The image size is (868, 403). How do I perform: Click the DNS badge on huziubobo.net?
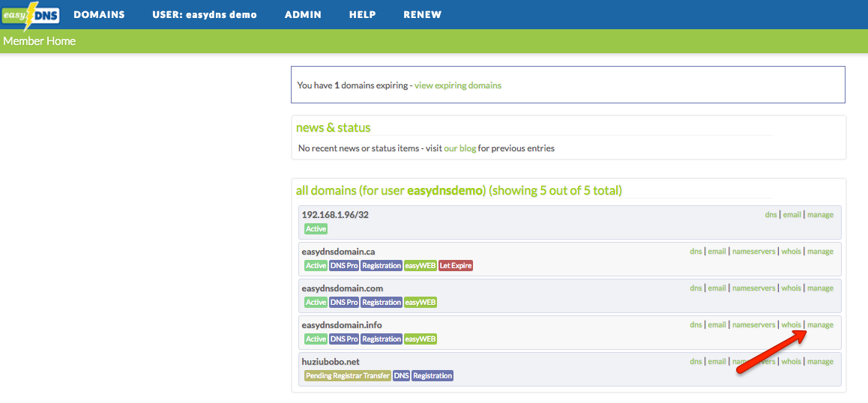pyautogui.click(x=401, y=376)
